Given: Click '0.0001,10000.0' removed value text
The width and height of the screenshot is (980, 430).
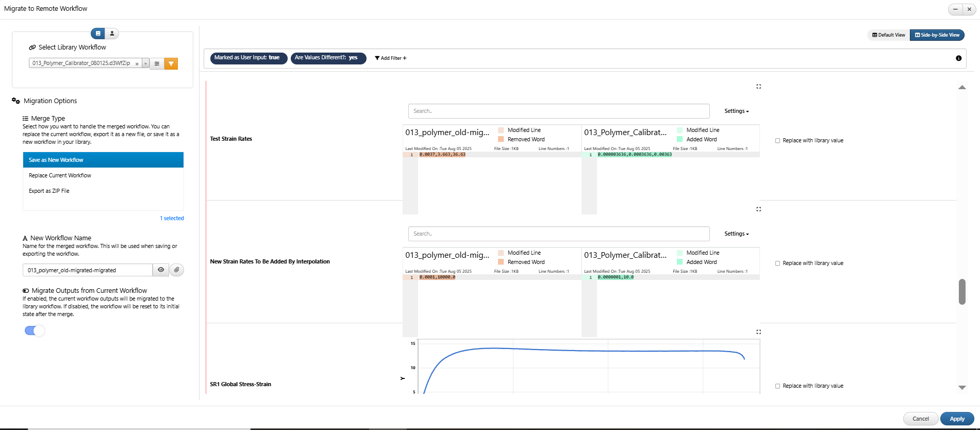Looking at the screenshot, I should [x=437, y=277].
